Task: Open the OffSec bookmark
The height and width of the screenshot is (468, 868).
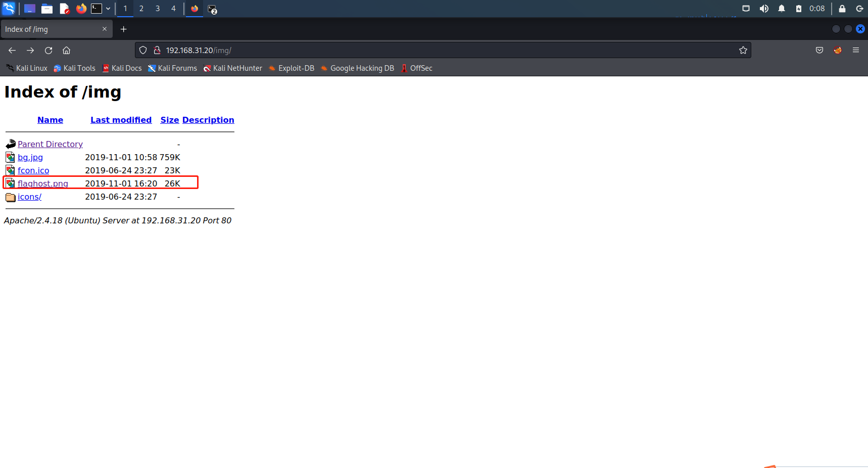Action: 417,68
